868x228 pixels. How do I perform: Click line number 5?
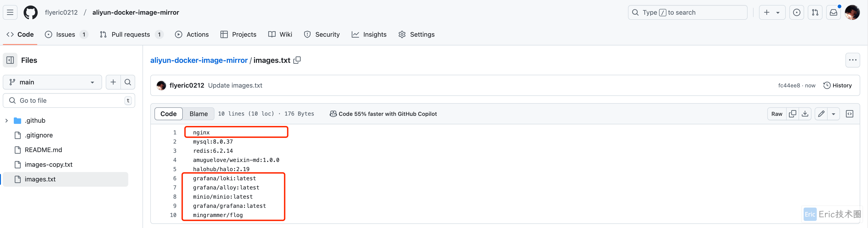pyautogui.click(x=174, y=169)
